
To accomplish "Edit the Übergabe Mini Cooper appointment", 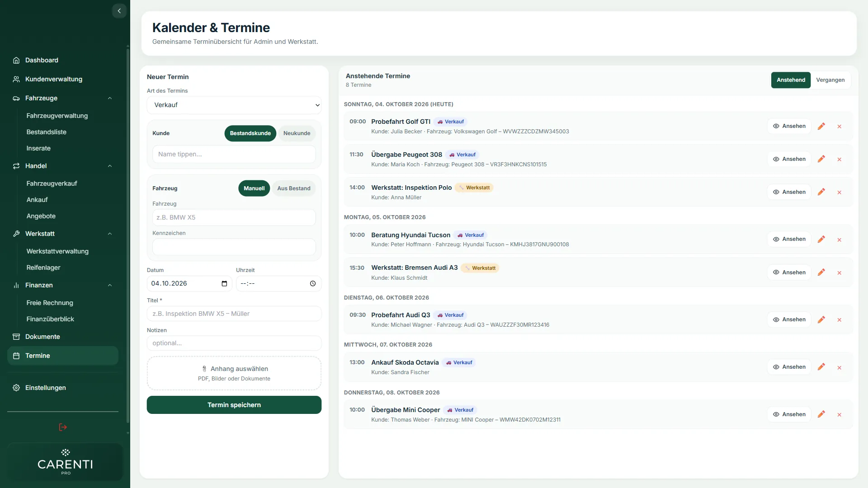I will [821, 414].
